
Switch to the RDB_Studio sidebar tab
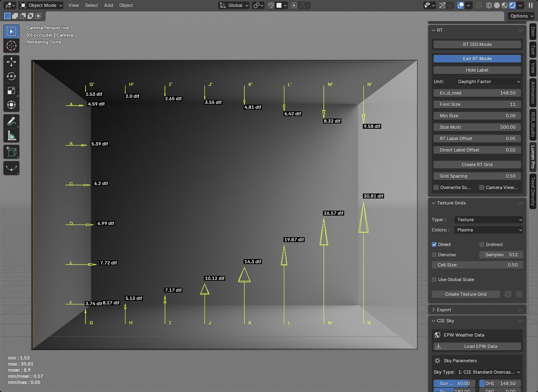point(533,125)
